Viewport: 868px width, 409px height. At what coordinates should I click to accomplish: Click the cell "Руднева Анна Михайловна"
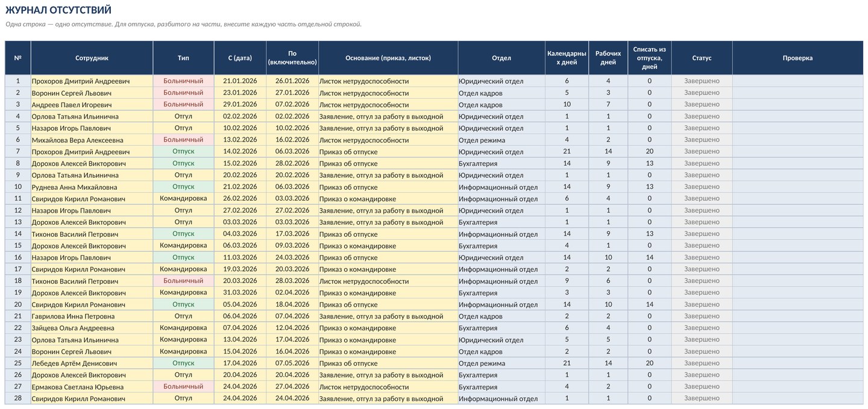coord(92,187)
